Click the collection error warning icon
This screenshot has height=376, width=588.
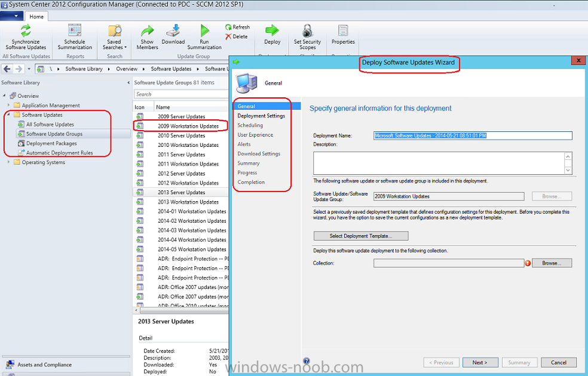pyautogui.click(x=528, y=263)
